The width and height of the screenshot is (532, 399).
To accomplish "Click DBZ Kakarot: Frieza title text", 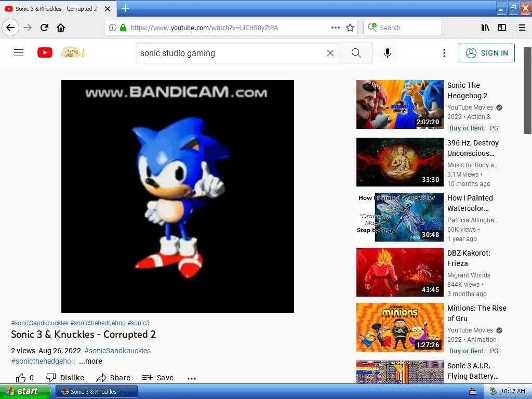I will coord(469,258).
